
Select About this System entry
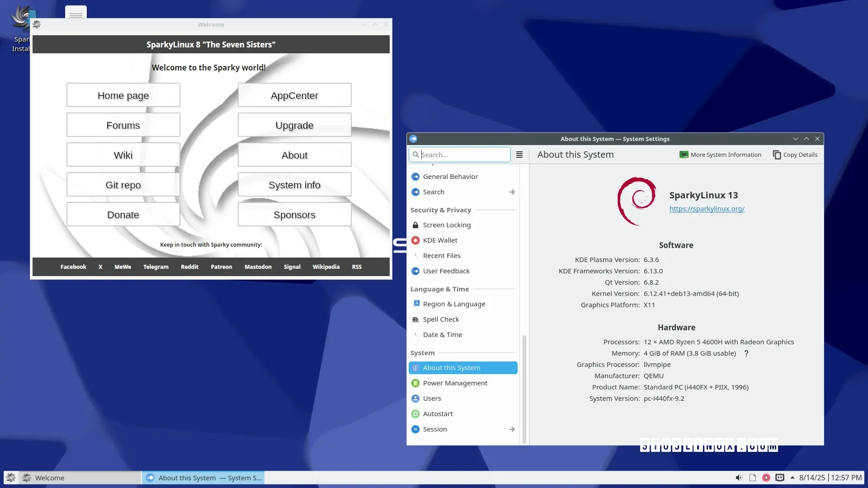click(463, 368)
